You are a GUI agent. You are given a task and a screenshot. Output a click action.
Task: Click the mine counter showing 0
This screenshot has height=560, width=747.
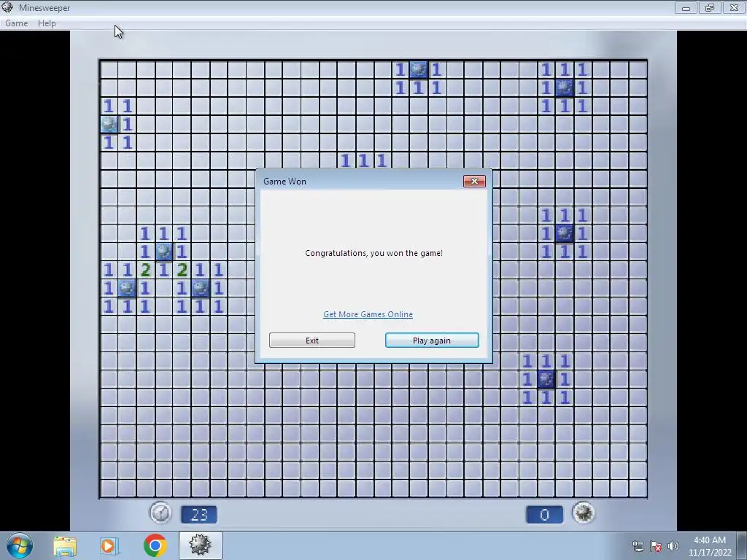point(544,514)
